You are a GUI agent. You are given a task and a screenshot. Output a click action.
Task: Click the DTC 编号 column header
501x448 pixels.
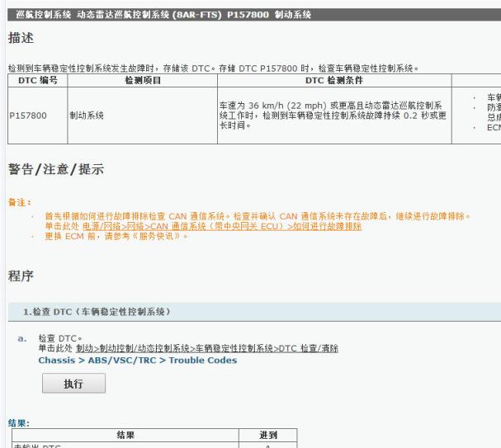[x=38, y=80]
